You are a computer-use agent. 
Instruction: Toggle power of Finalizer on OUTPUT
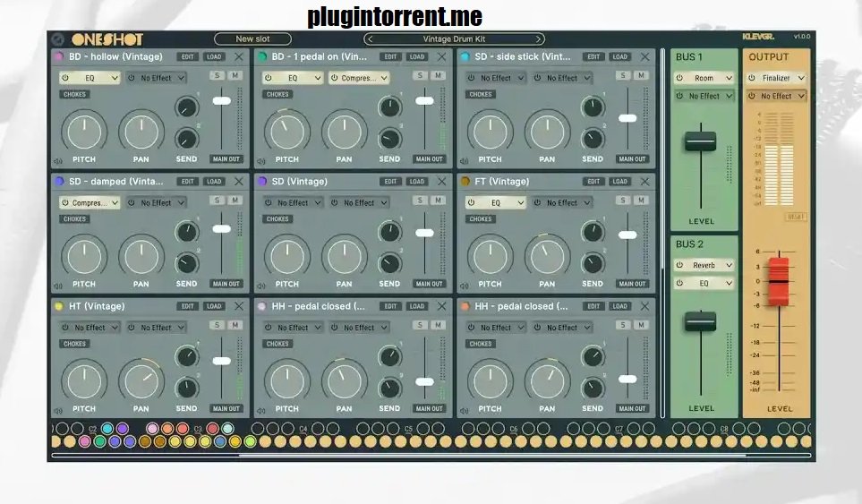point(752,78)
